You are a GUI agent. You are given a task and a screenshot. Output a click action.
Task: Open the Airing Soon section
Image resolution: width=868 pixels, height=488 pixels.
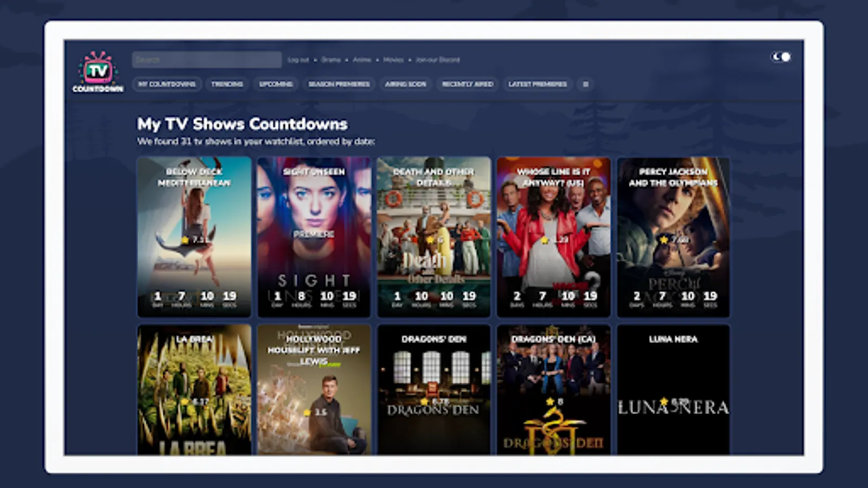click(405, 84)
